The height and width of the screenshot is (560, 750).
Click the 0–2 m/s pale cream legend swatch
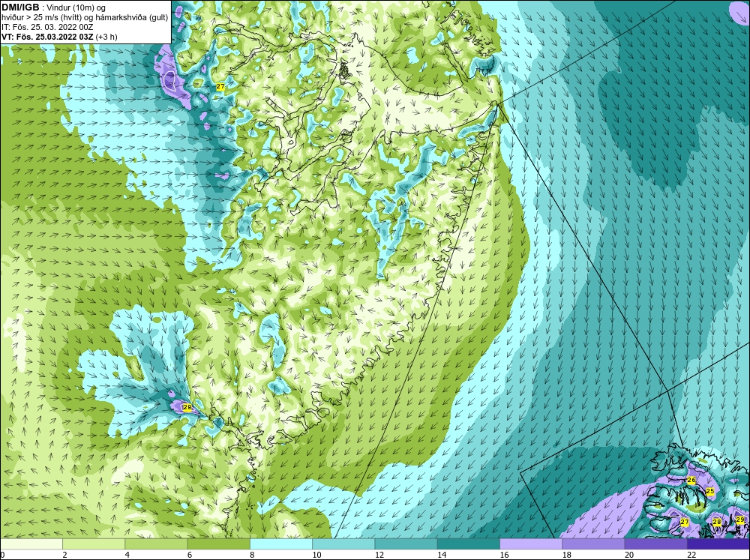click(x=31, y=544)
